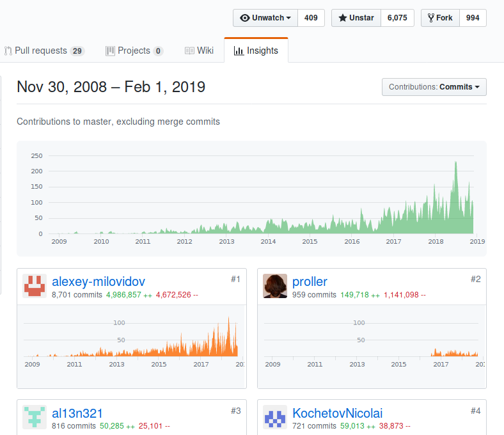Image resolution: width=504 pixels, height=435 pixels.
Task: Show the 6,075 stargazers list
Action: point(397,18)
